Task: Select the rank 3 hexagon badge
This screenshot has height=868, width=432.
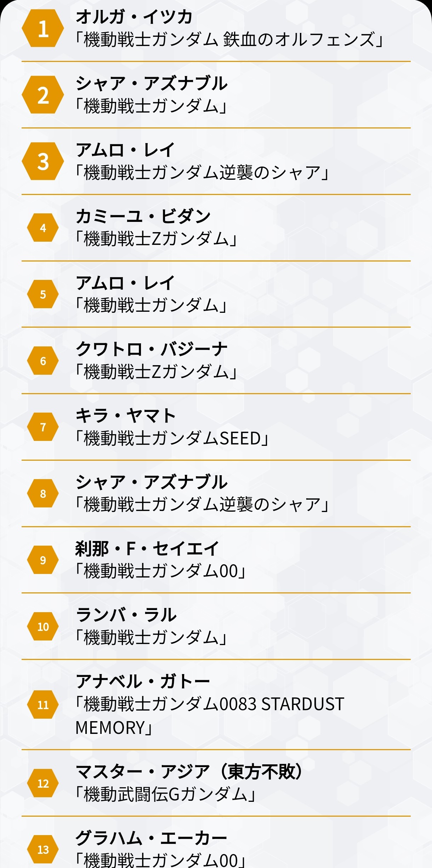Action: pos(43,161)
